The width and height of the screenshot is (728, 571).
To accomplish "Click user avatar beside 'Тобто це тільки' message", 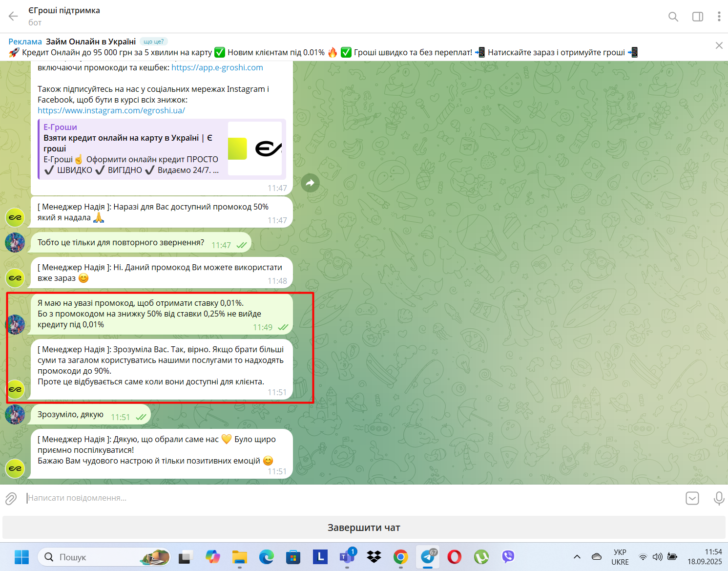I will 15,242.
